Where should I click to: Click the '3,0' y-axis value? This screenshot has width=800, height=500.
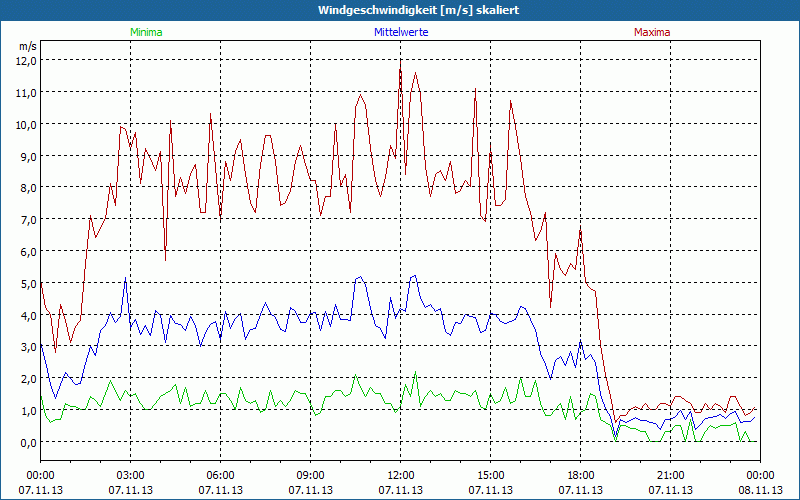point(30,347)
